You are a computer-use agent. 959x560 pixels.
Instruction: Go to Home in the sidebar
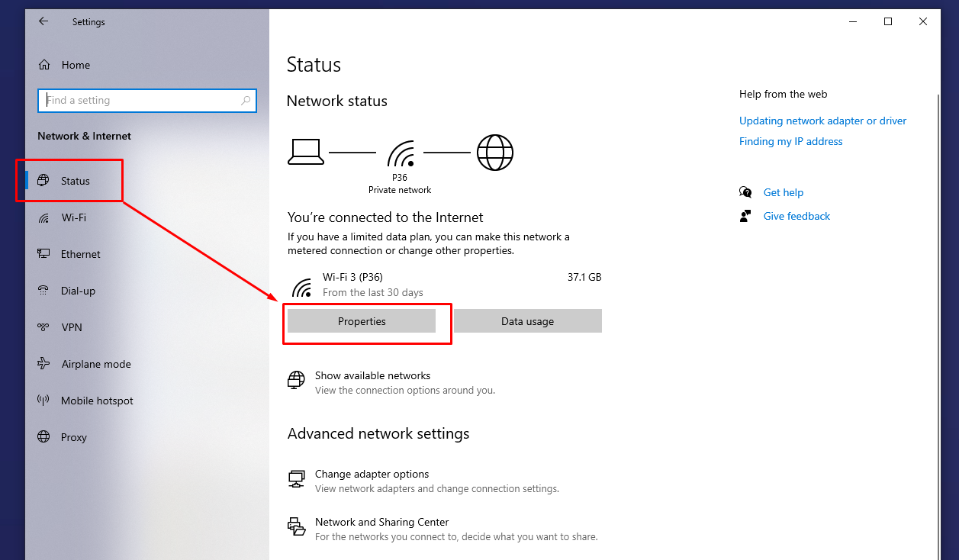[76, 66]
